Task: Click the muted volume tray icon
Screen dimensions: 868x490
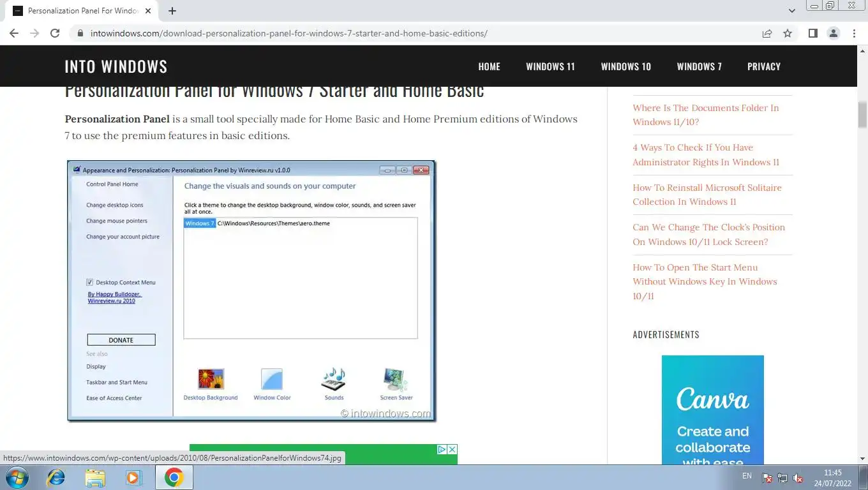Action: (x=798, y=478)
